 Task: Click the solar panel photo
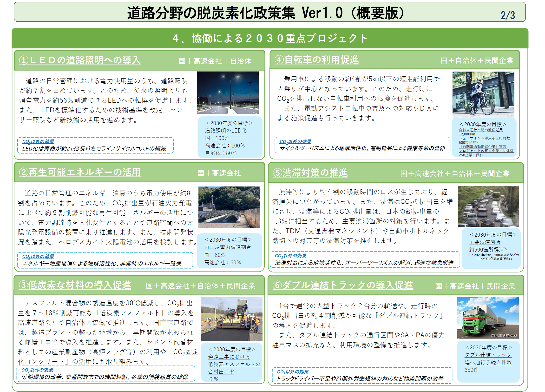coord(229,207)
